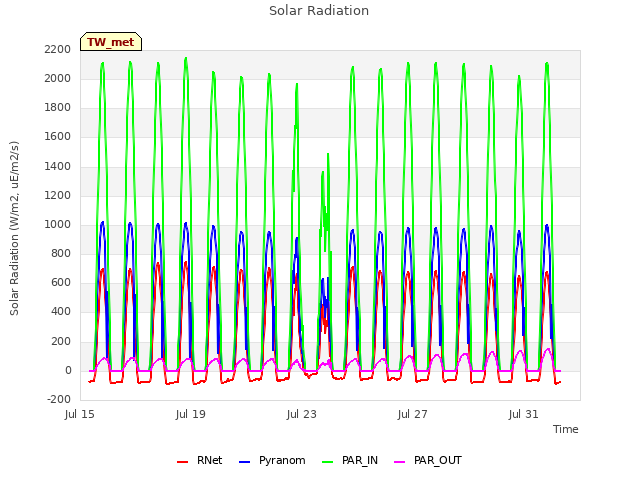
Task: Click the green PAR_IN legend swatch
Action: click(x=328, y=462)
